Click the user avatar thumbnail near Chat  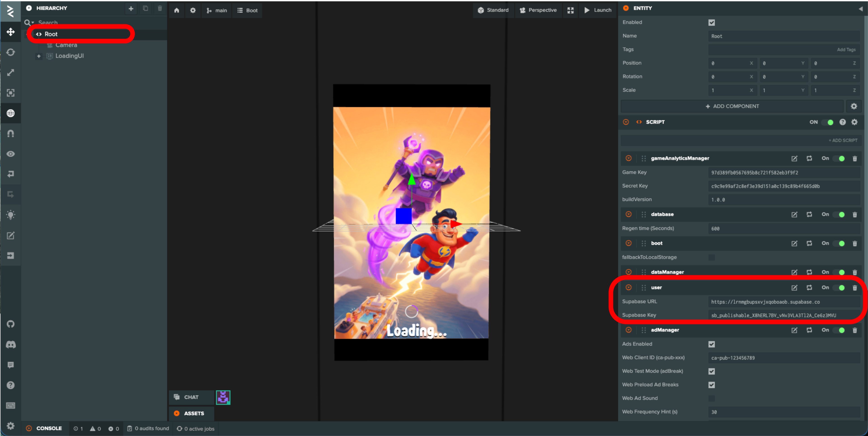223,398
